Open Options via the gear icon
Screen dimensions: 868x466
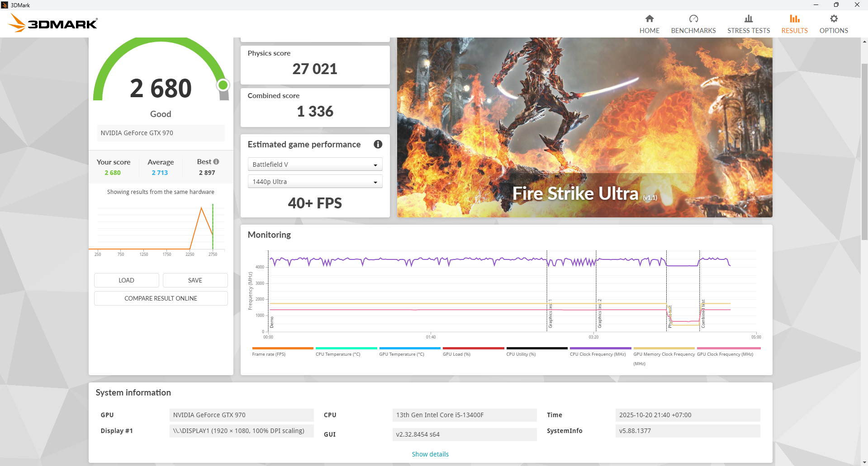tap(833, 19)
